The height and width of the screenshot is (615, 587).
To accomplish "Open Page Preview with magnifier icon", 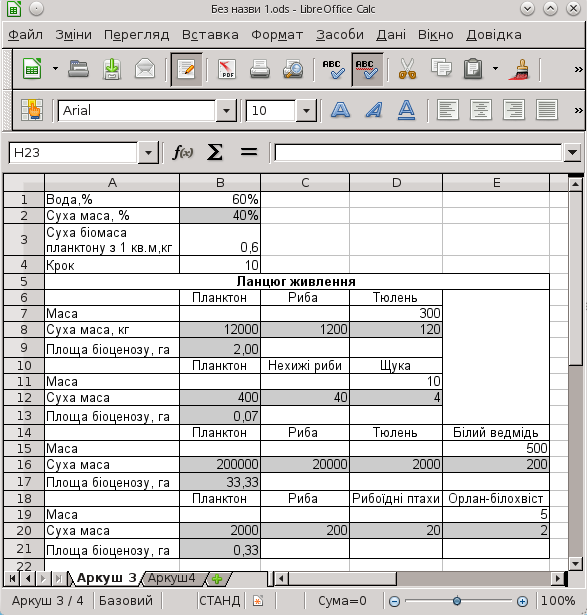I will (x=293, y=69).
